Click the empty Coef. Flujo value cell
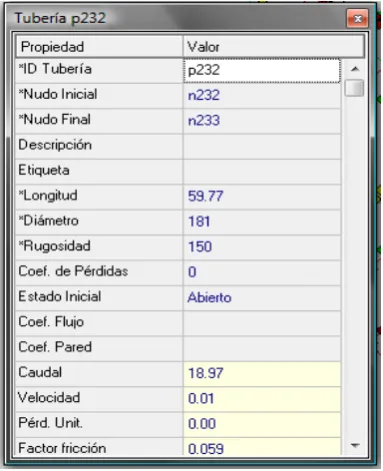This screenshot has height=471, width=383. tap(262, 323)
